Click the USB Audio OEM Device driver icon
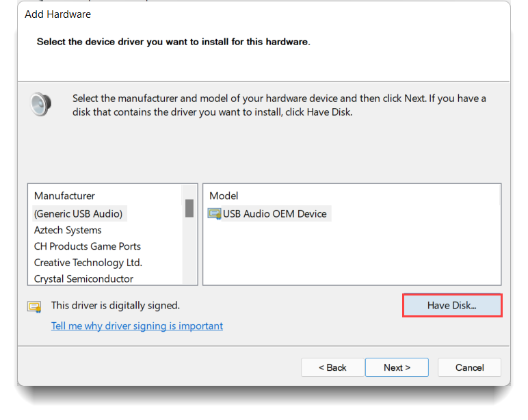The width and height of the screenshot is (528, 420). point(214,214)
